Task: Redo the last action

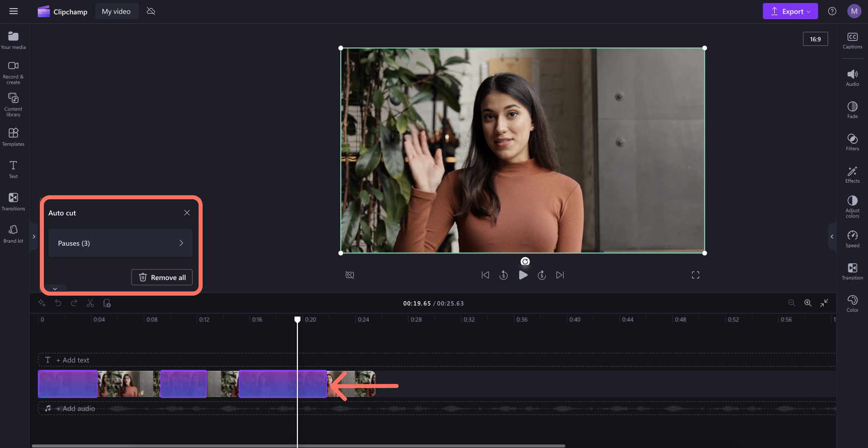Action: 74,303
